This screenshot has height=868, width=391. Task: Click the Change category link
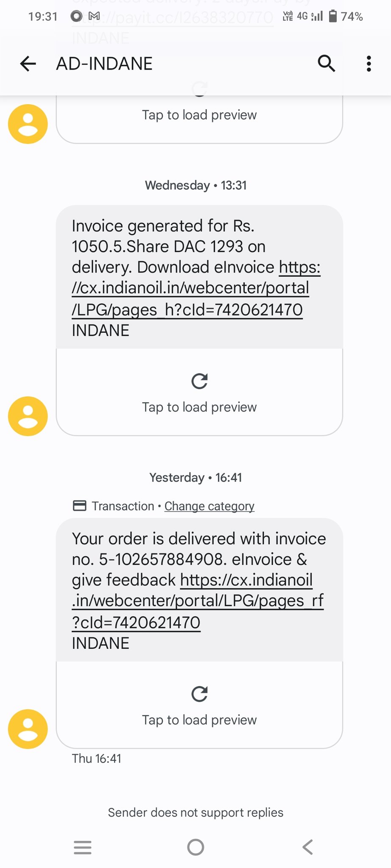coord(209,506)
